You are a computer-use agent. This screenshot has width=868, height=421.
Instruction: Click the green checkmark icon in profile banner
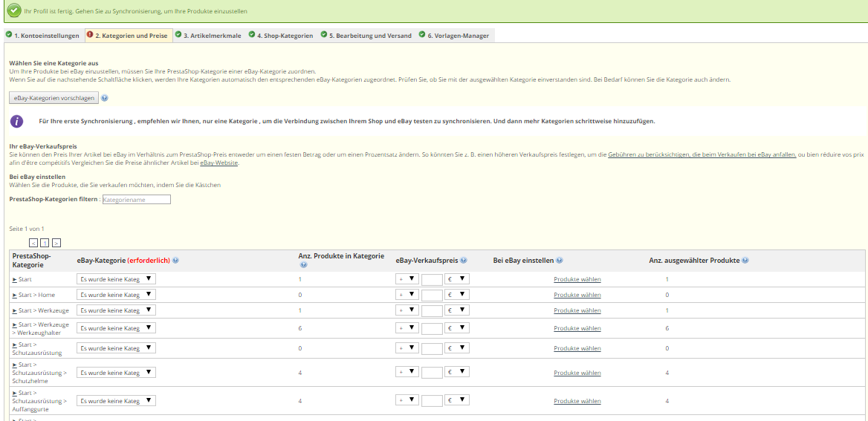click(14, 11)
